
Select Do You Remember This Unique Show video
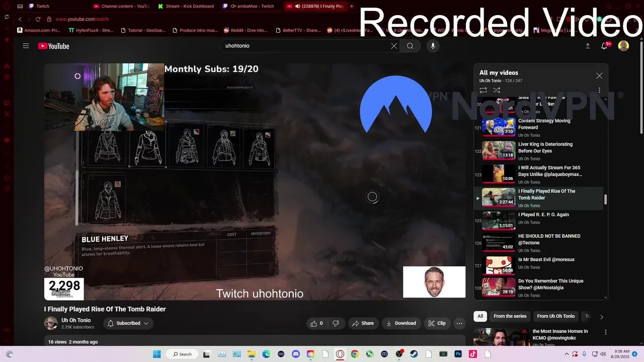click(x=538, y=288)
